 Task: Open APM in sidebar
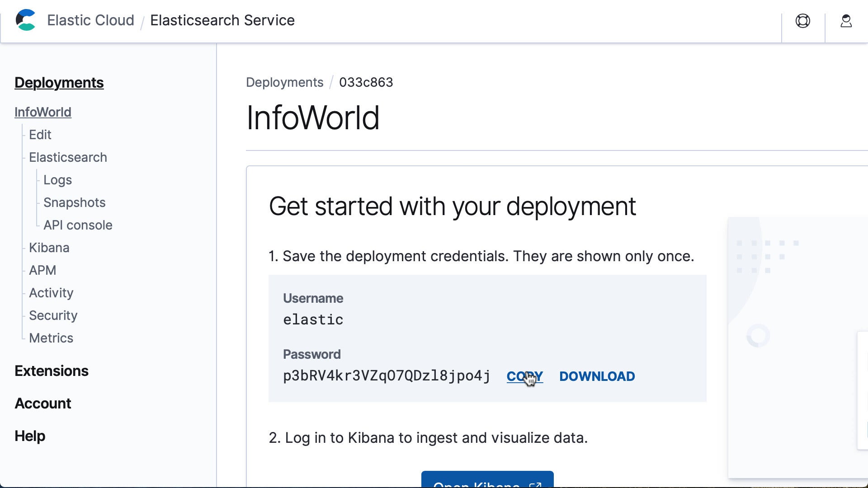point(42,270)
